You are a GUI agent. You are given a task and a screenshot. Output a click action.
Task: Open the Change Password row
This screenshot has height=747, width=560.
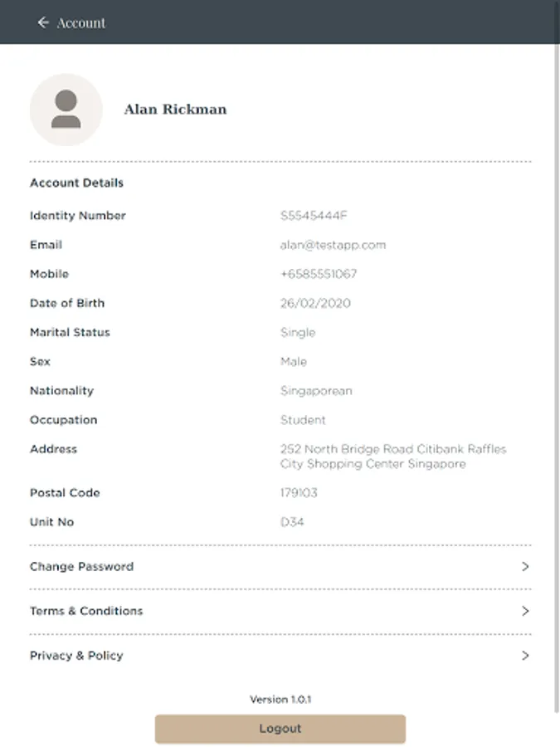(81, 567)
